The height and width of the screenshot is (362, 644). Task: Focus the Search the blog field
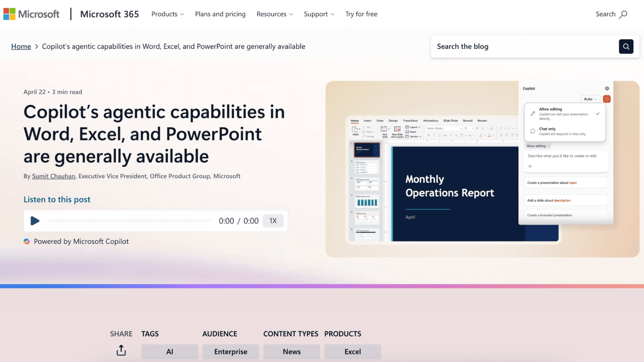click(525, 47)
